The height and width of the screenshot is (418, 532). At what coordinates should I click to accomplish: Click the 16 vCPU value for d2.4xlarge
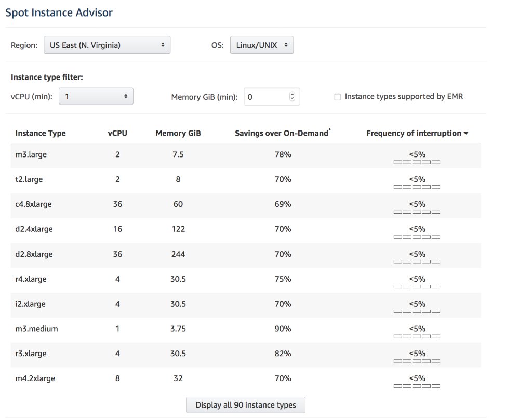[118, 229]
